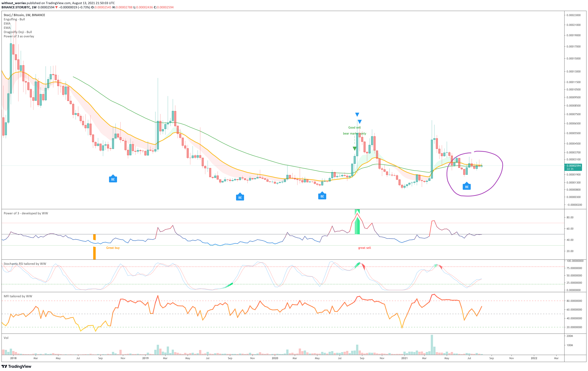Click the BE marker under the May 2020 candles
The width and height of the screenshot is (588, 371).
click(x=322, y=196)
